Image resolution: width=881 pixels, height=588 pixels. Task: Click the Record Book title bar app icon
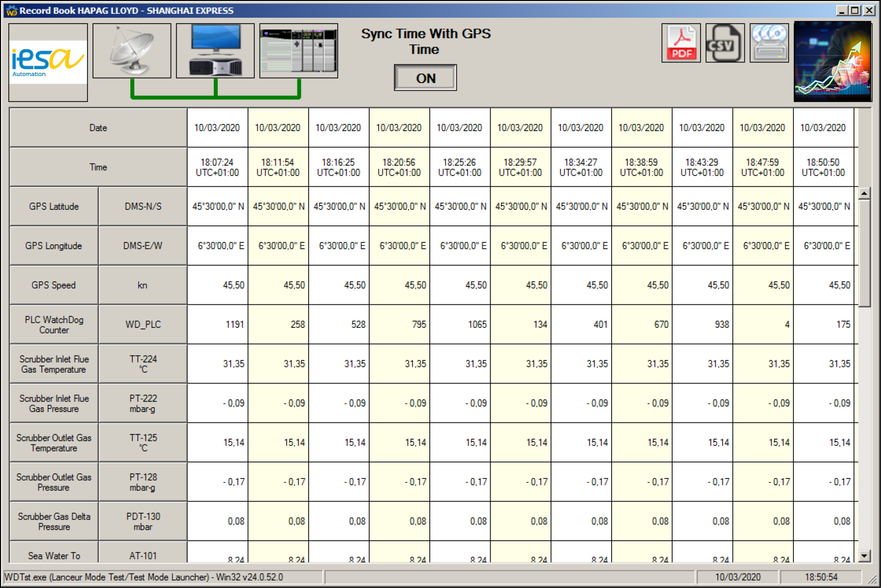click(x=11, y=10)
